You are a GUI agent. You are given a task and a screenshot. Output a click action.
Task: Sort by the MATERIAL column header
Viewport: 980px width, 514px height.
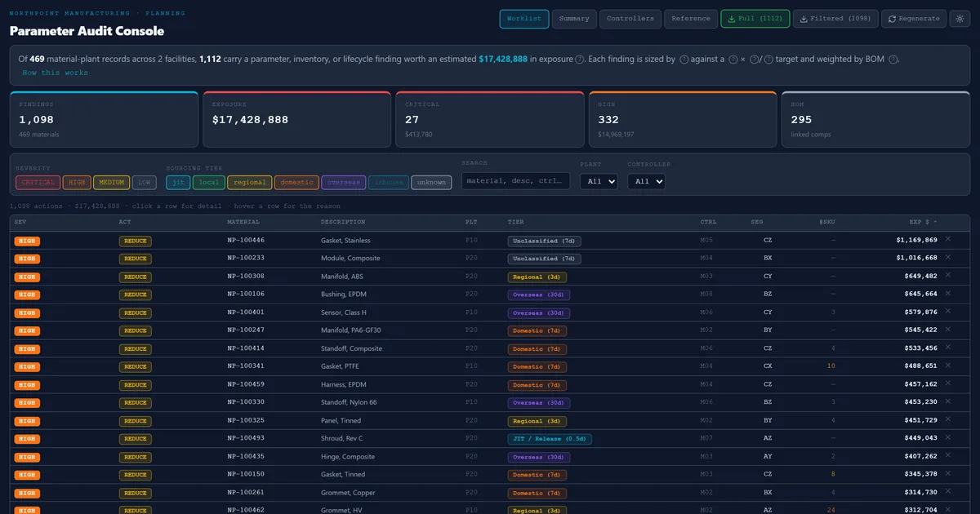point(243,222)
